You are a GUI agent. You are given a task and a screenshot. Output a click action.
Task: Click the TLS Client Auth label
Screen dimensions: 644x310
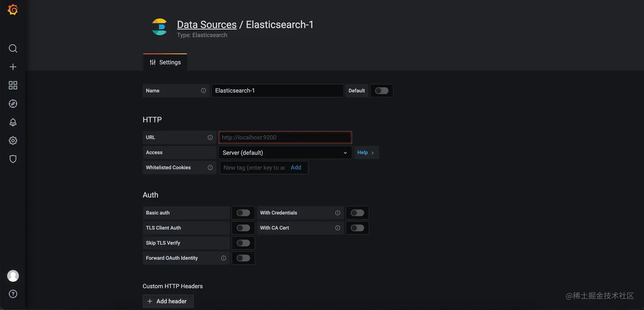[164, 228]
